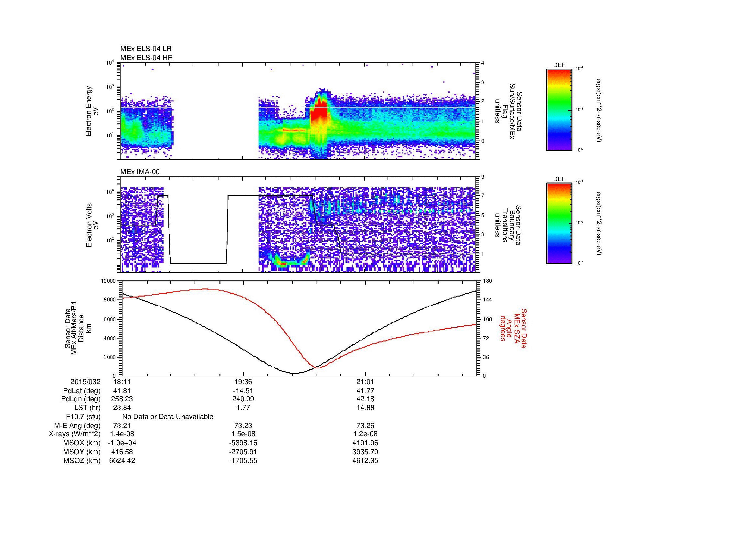Click the MEx ELS-04 LR plot title
Image resolution: width=756 pixels, height=534 pixels.
coord(146,49)
